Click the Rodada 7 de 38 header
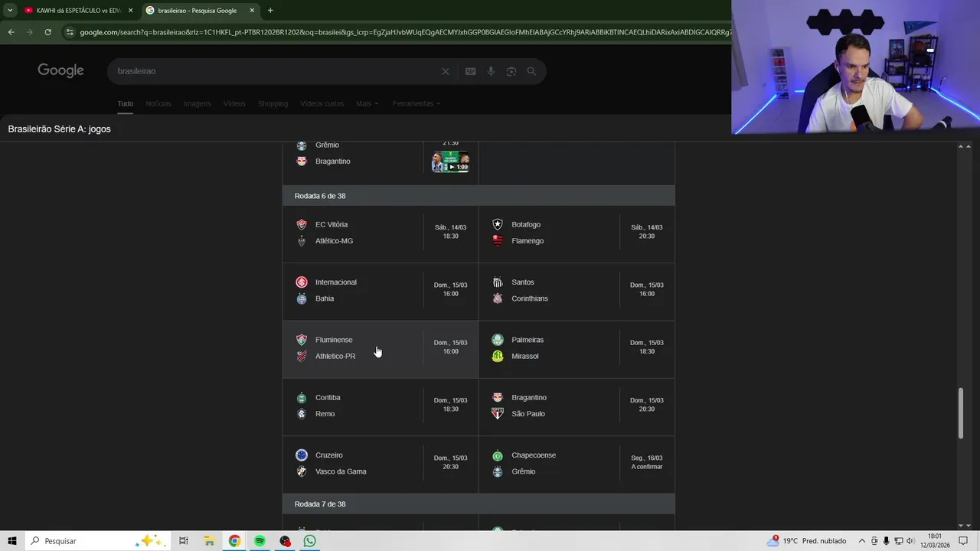The height and width of the screenshot is (551, 980). [x=320, y=504]
